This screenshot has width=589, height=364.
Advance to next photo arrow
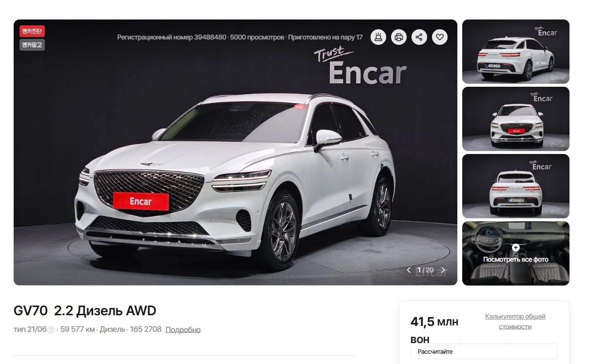[x=443, y=270]
